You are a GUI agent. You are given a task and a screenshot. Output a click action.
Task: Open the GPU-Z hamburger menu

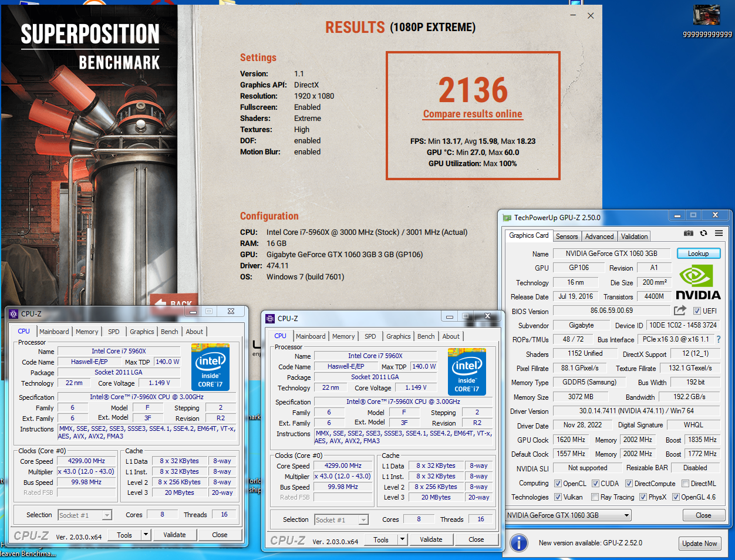click(x=719, y=234)
